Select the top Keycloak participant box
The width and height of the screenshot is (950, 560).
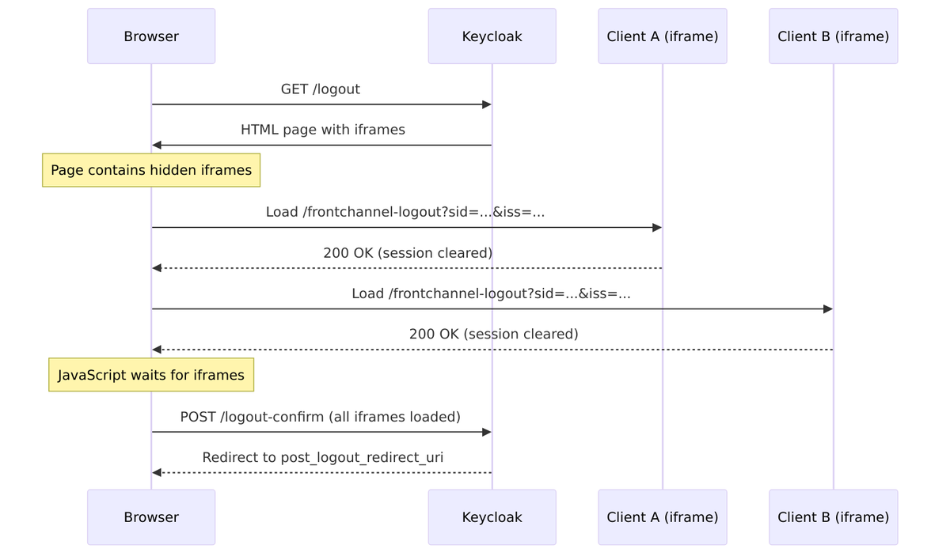492,36
